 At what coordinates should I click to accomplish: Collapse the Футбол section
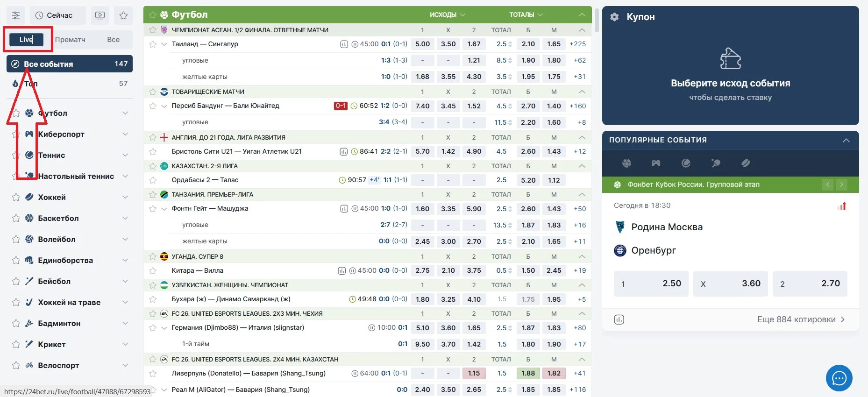pyautogui.click(x=582, y=15)
